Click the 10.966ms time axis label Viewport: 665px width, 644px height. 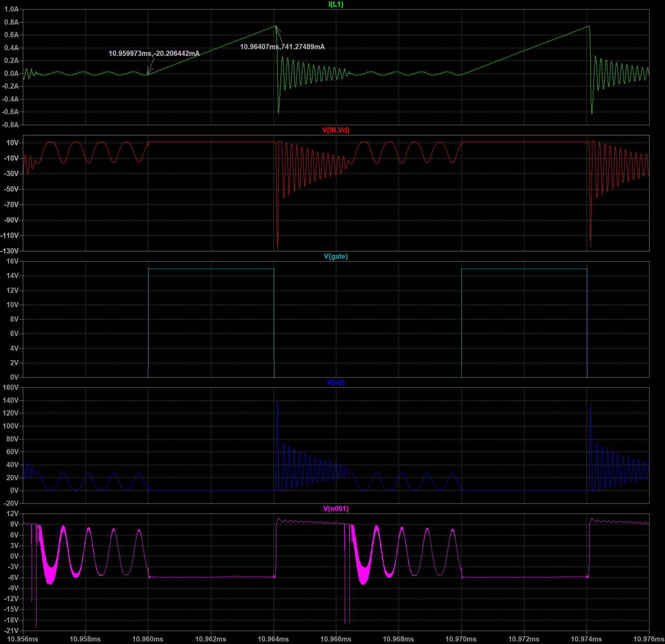coord(336,639)
